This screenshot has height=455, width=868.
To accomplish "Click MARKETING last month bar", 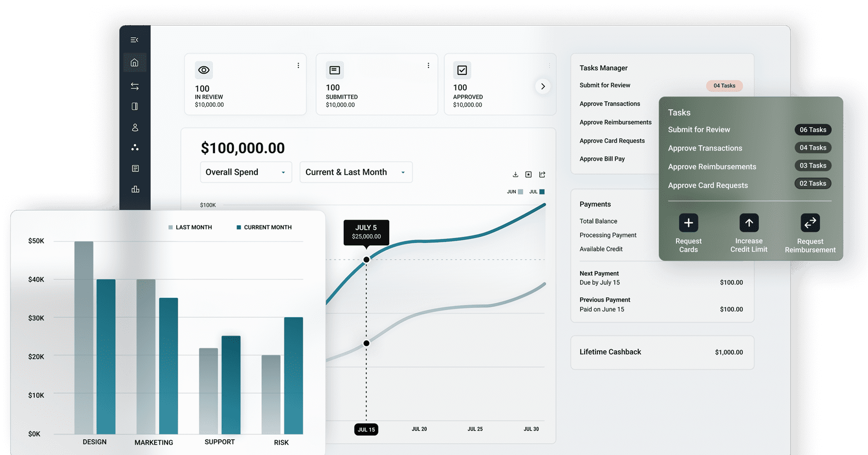I will [x=146, y=356].
